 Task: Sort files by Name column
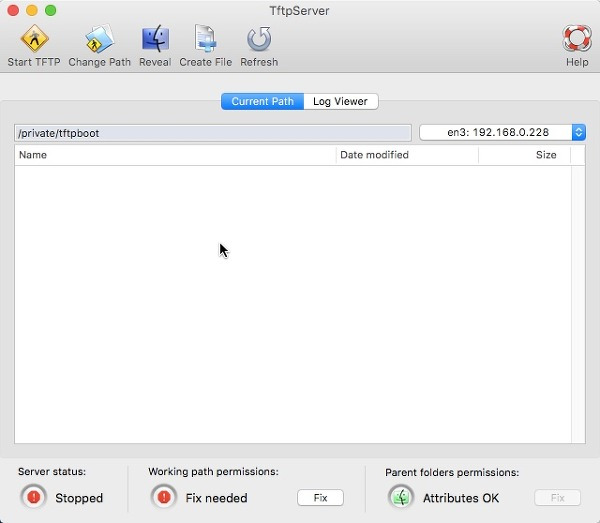(x=175, y=155)
